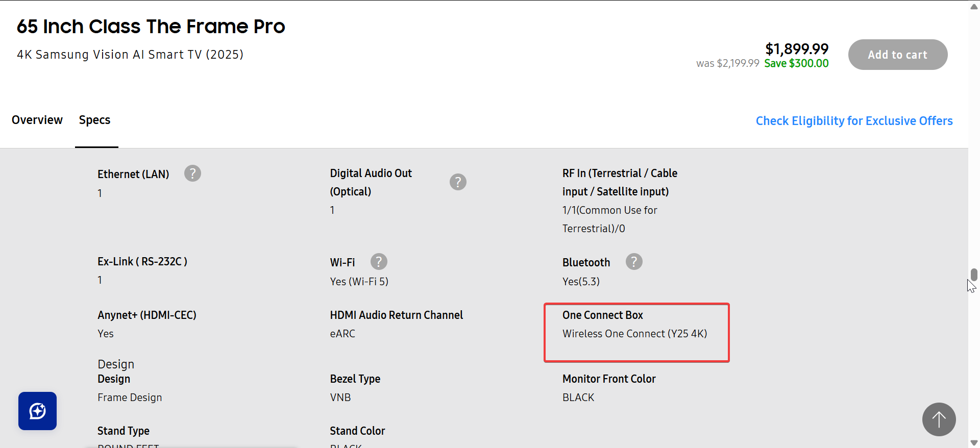The image size is (980, 448).
Task: Click the 'Frame Design' value
Action: (x=130, y=397)
